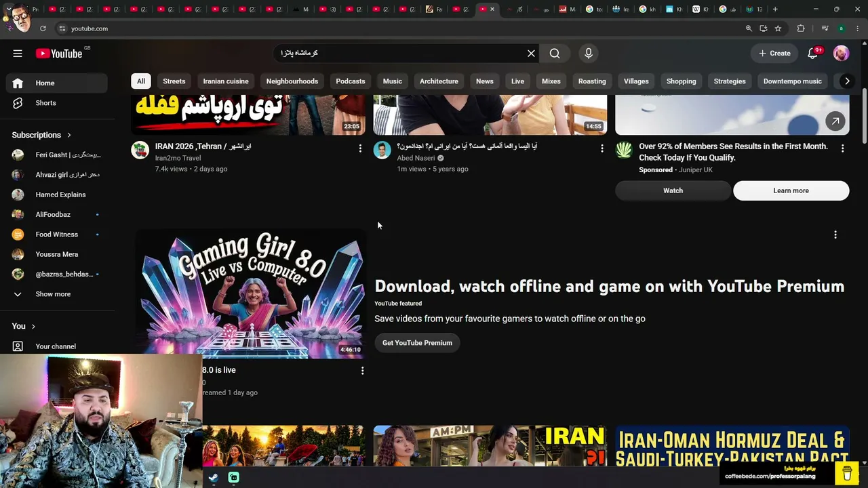Open the YouTube account avatar menu
The width and height of the screenshot is (868, 488).
coord(841,54)
